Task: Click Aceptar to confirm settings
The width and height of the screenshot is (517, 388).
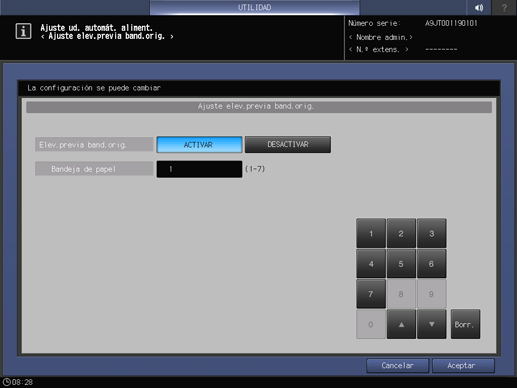Action: coord(463,366)
